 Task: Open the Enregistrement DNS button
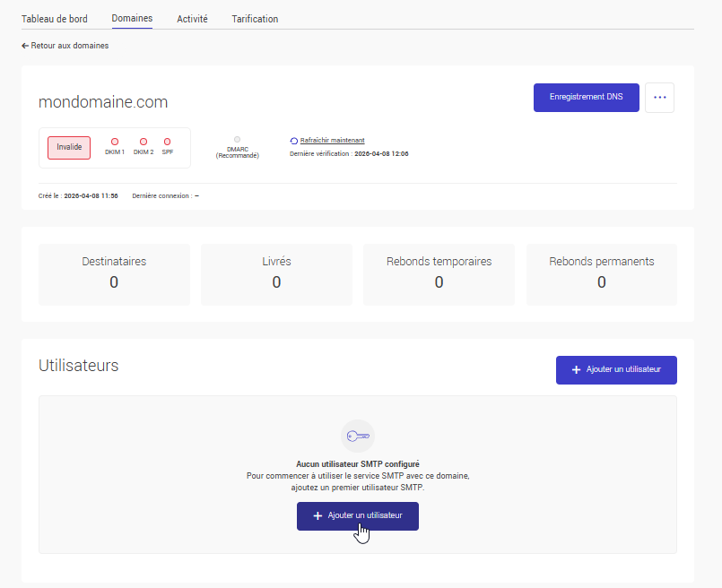point(586,97)
